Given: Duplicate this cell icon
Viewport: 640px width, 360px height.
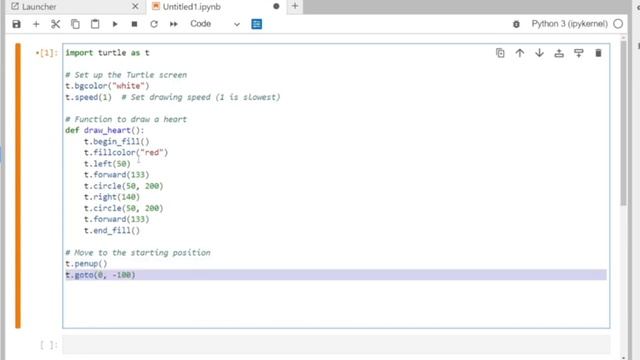Looking at the screenshot, I should click(500, 53).
